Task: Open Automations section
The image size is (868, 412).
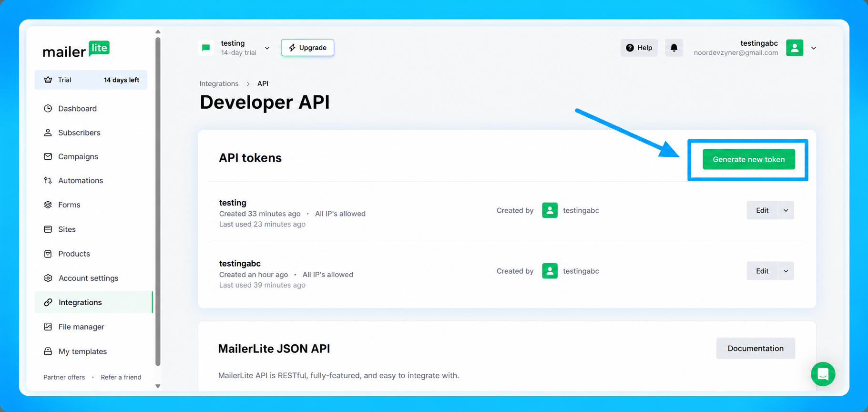Action: [81, 180]
